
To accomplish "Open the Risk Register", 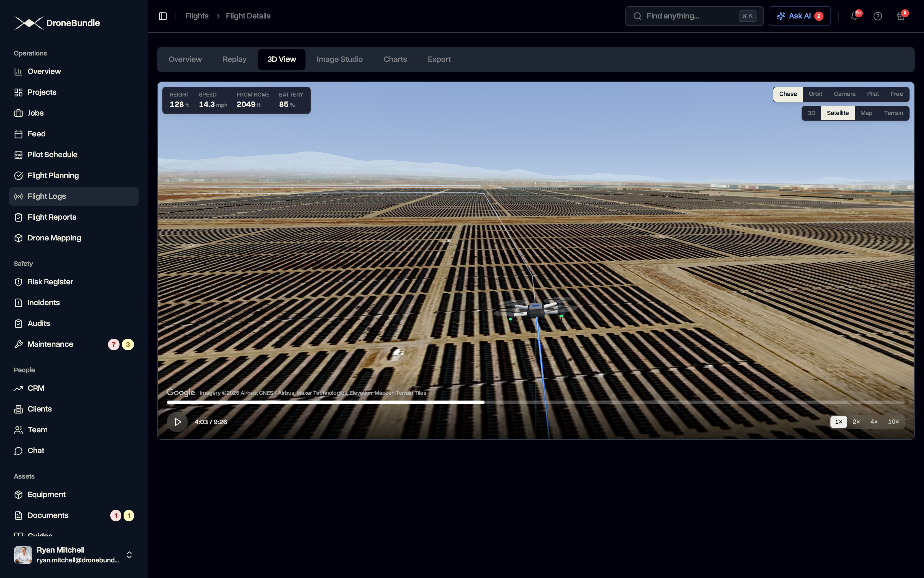I will (x=74, y=282).
